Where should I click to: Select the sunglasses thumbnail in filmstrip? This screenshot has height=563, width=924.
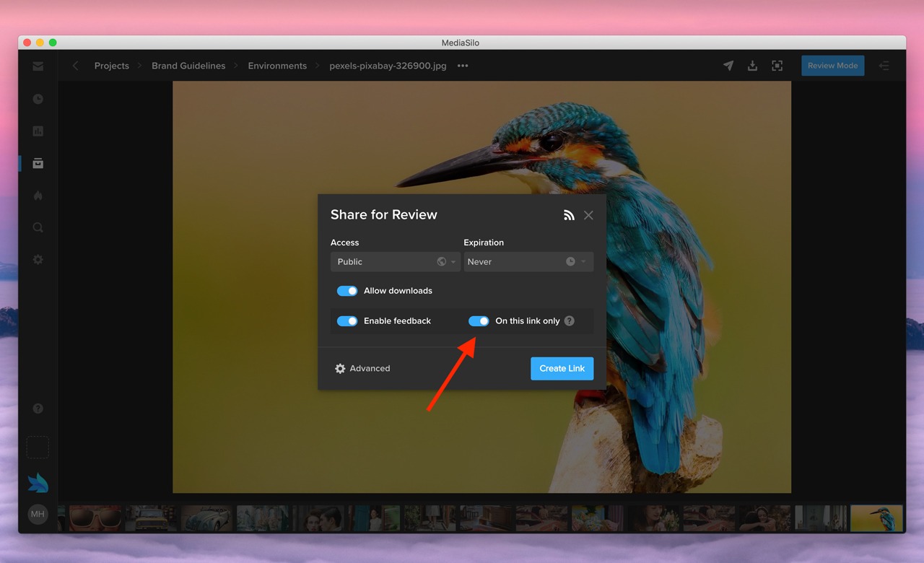(95, 518)
